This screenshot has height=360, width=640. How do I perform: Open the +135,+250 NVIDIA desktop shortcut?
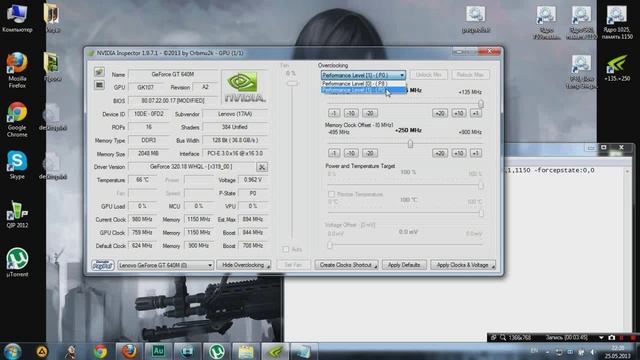[617, 68]
